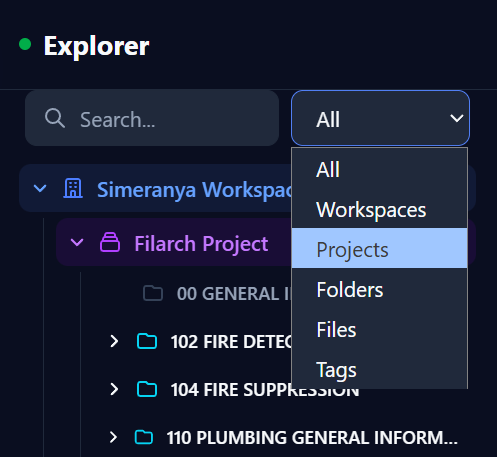Collapse the Simeranya Workspace tree node

coord(40,189)
